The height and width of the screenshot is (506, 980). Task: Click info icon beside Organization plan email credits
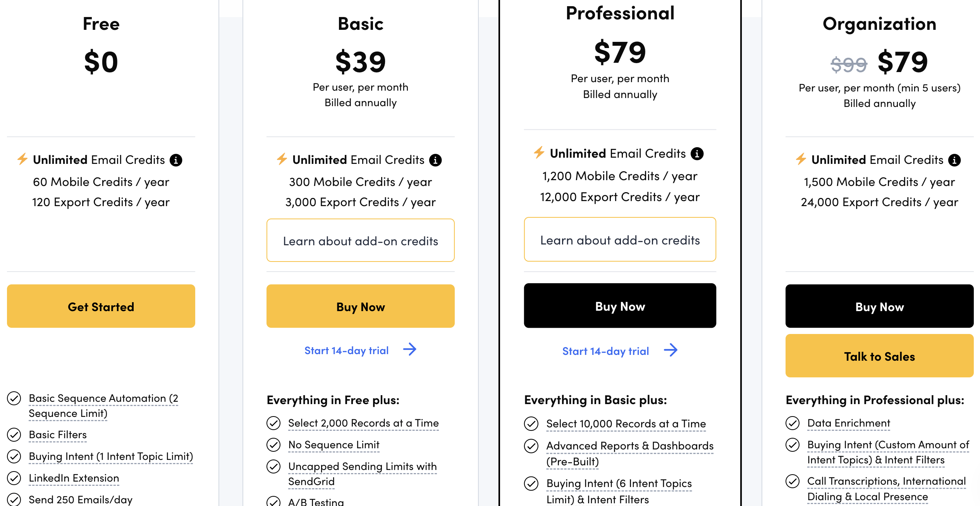pos(954,160)
